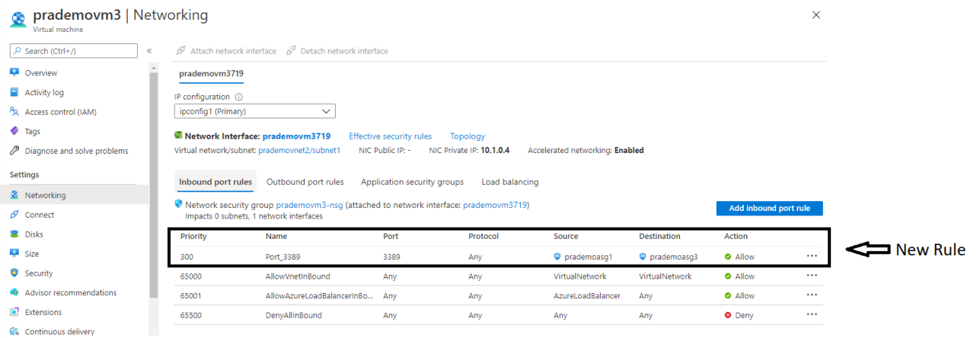Expand the ipconfig1 (Primary) dropdown

(x=254, y=112)
